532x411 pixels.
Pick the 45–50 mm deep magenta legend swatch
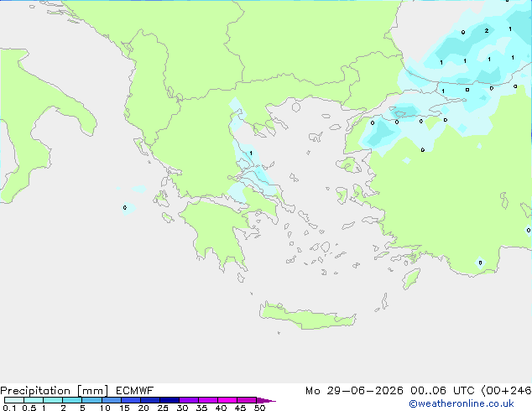coord(247,400)
